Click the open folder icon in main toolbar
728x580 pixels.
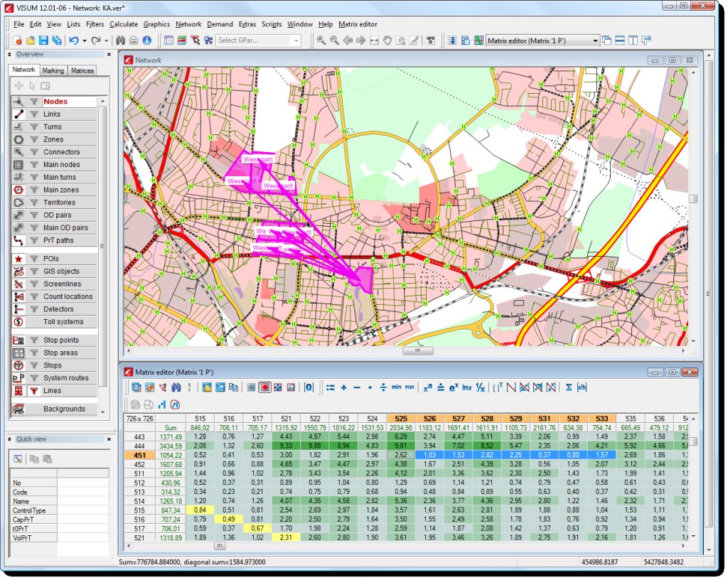[30, 41]
